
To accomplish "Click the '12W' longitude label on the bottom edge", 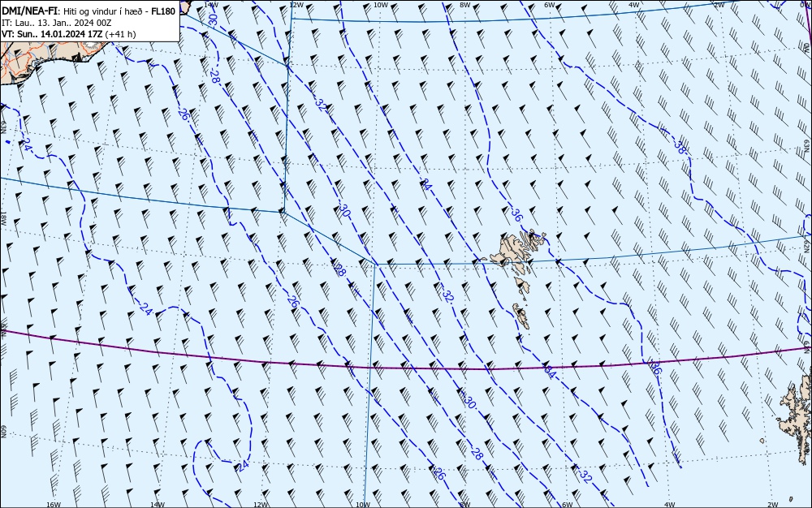I will tap(261, 505).
